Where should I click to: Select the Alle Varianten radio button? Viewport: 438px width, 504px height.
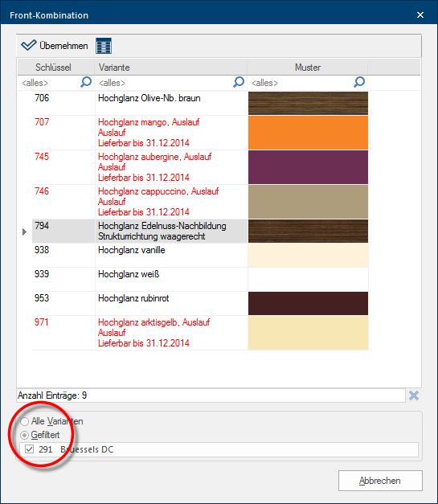25,421
